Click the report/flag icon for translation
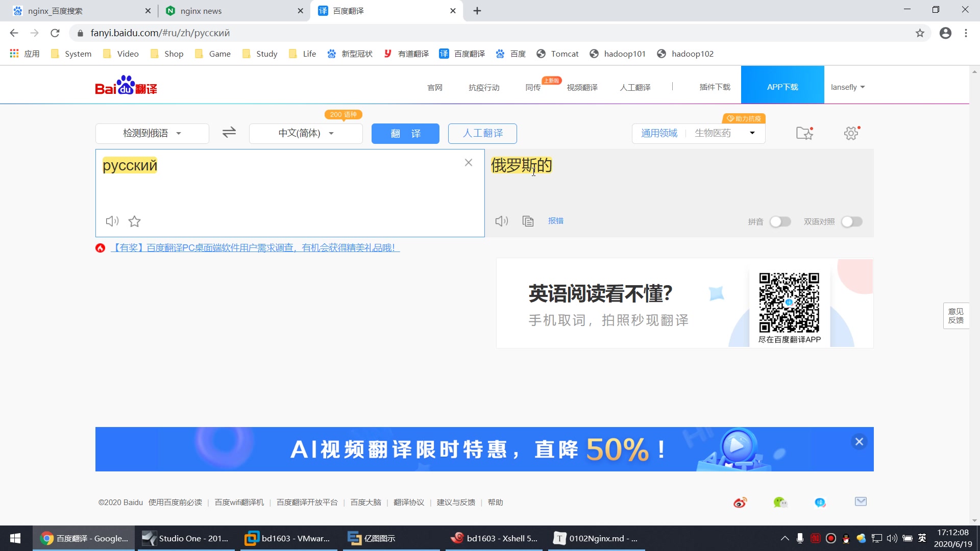 [x=555, y=221]
